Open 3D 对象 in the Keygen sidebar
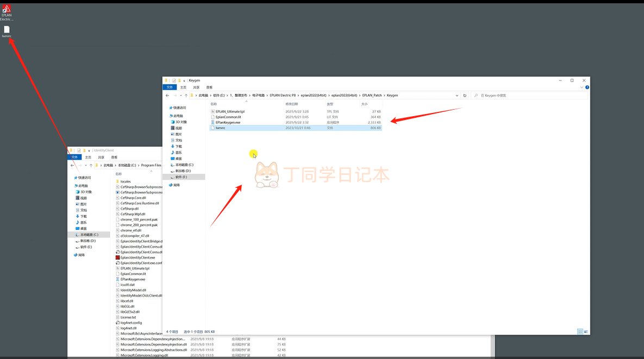Screen dimensions: 644x359 coord(181,122)
